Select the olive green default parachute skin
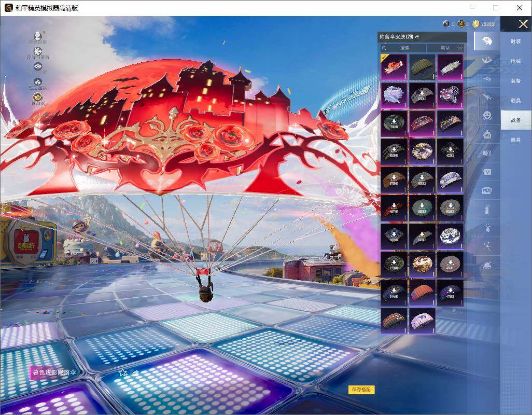 click(x=422, y=67)
